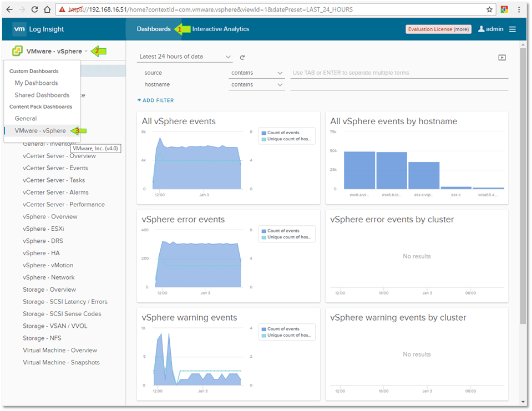This screenshot has width=532, height=411.
Task: Open vCenter Server - Alarms dashboard
Action: pos(55,192)
